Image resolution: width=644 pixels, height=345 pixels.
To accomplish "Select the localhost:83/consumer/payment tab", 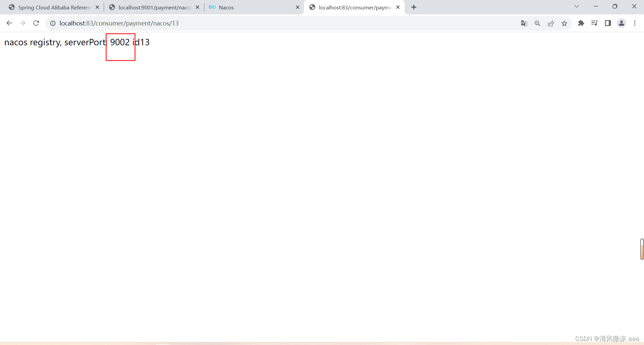I will 354,7.
